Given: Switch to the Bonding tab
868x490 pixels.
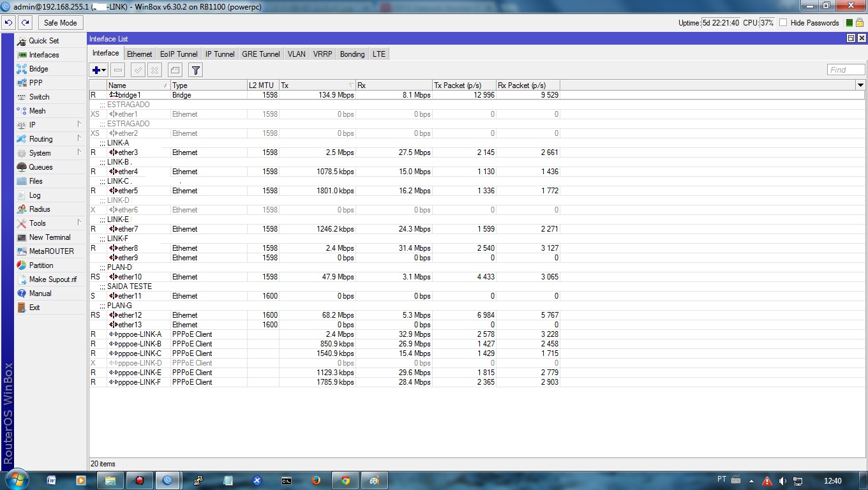Looking at the screenshot, I should pyautogui.click(x=352, y=54).
